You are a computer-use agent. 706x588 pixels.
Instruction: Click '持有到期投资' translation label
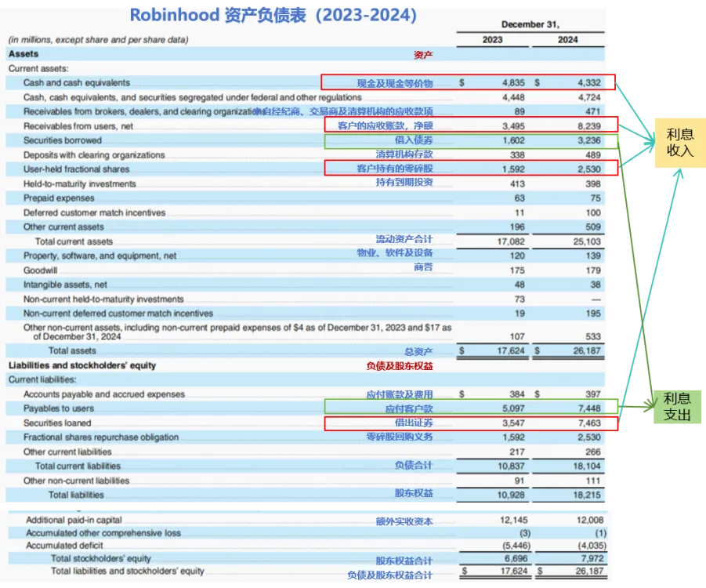click(x=404, y=182)
